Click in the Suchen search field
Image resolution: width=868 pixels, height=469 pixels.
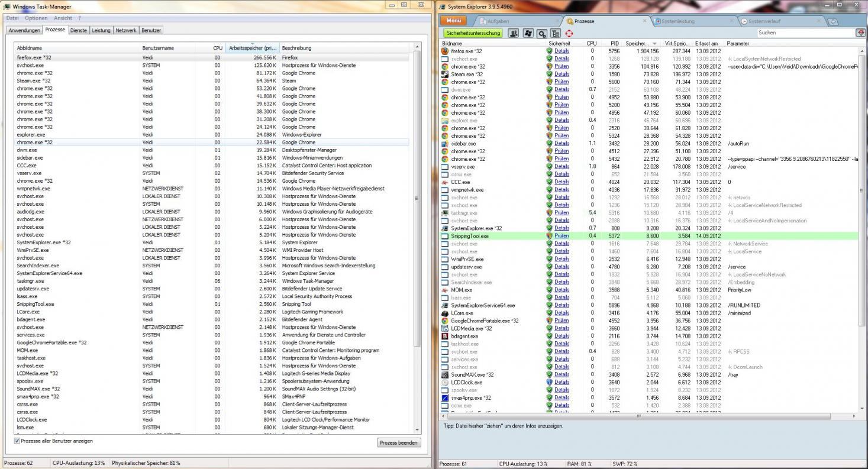[805, 33]
